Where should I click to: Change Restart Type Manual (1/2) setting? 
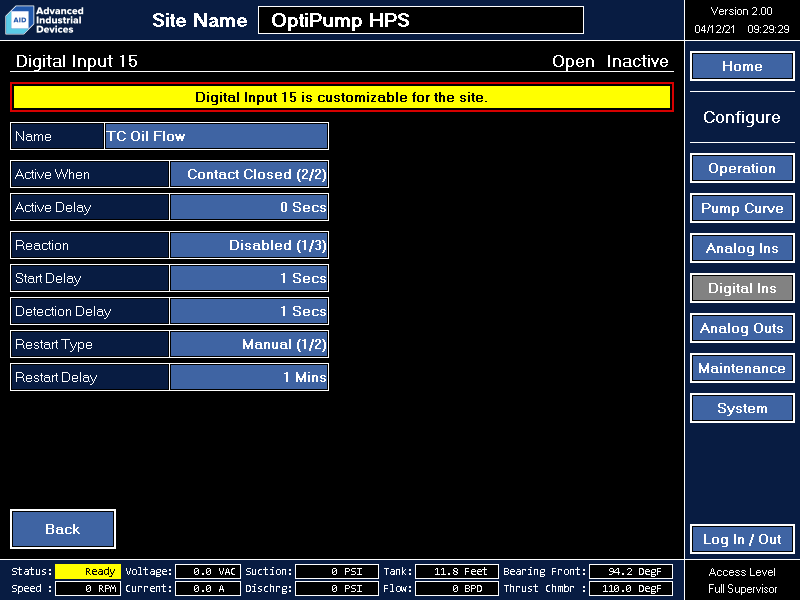pyautogui.click(x=249, y=344)
